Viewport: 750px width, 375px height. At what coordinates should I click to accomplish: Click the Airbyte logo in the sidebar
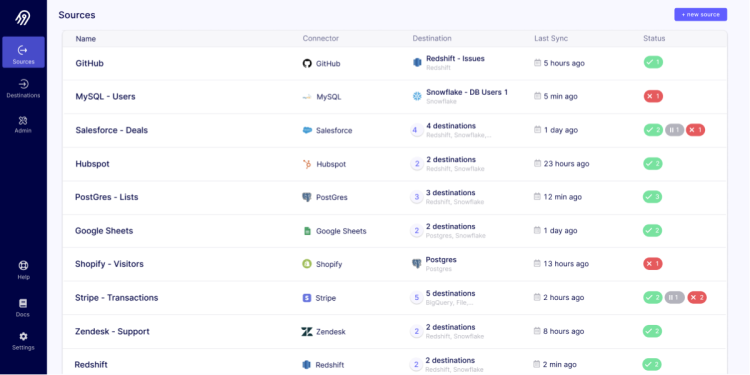pos(23,17)
